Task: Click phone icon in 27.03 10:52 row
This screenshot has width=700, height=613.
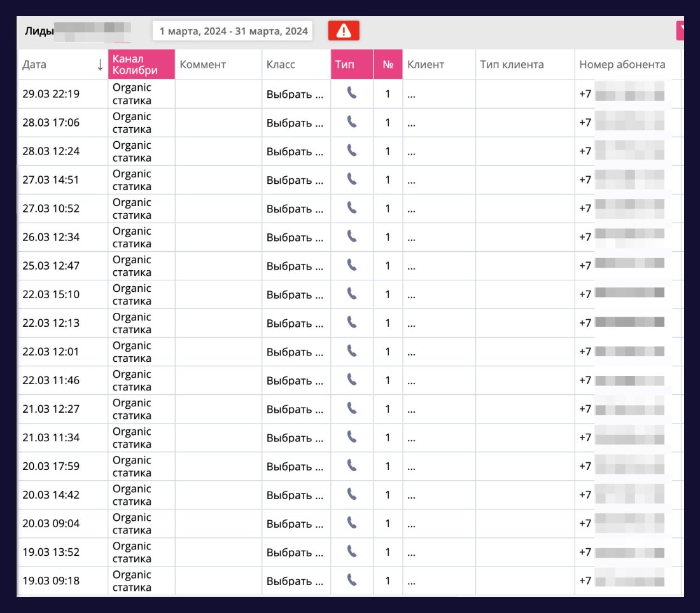Action: (x=352, y=207)
